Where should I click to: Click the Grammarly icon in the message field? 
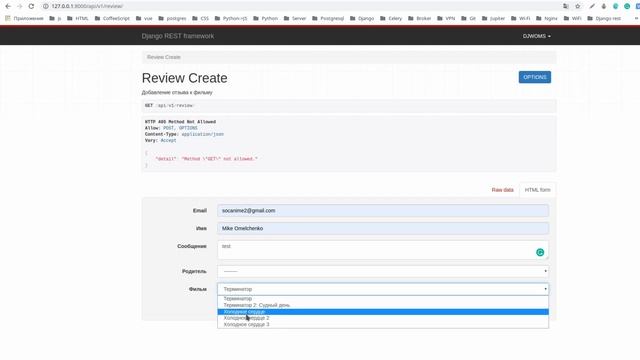540,252
